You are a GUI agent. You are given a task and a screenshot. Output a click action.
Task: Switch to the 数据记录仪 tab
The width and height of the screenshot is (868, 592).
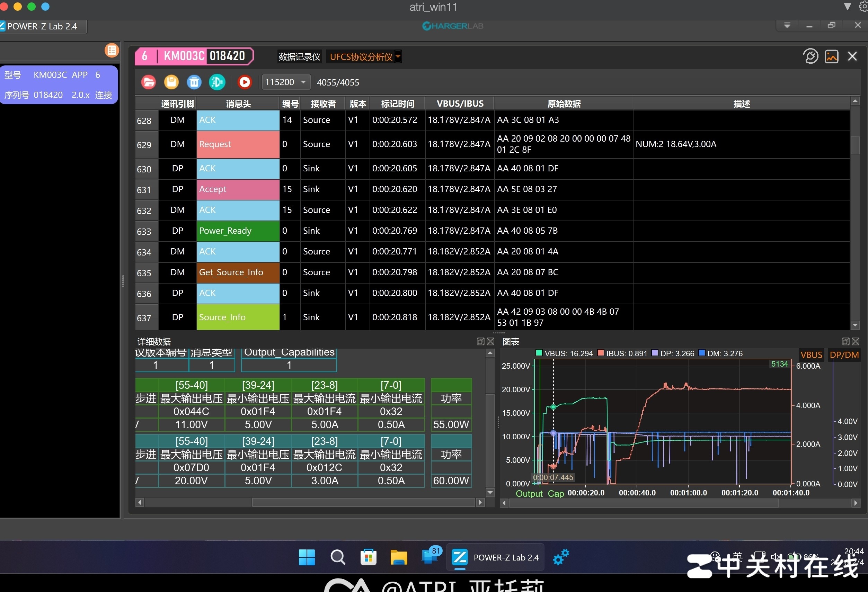[299, 57]
